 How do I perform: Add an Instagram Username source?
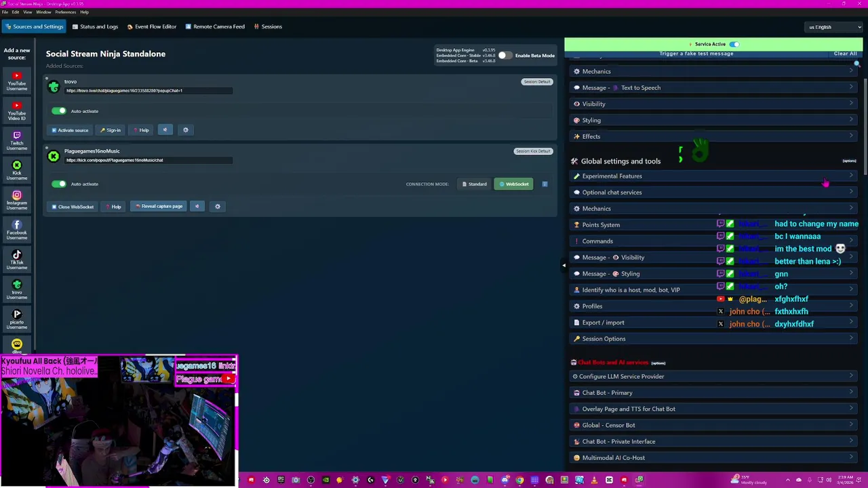[x=17, y=200]
